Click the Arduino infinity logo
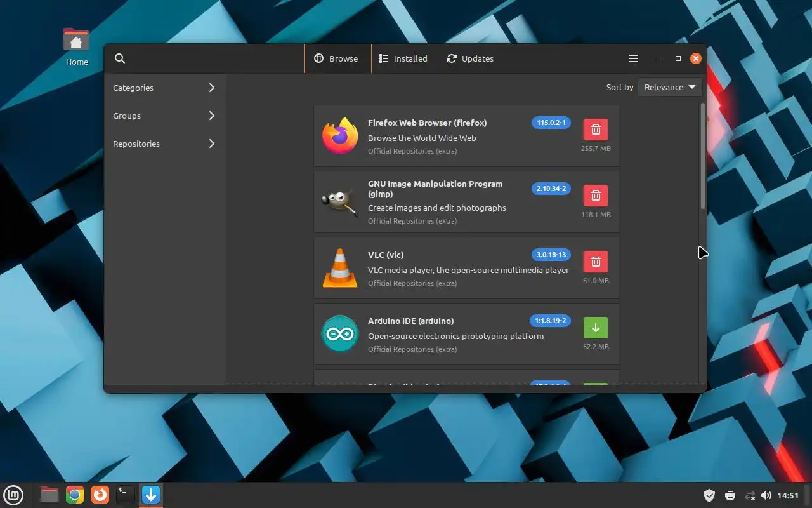The height and width of the screenshot is (508, 812). [340, 334]
